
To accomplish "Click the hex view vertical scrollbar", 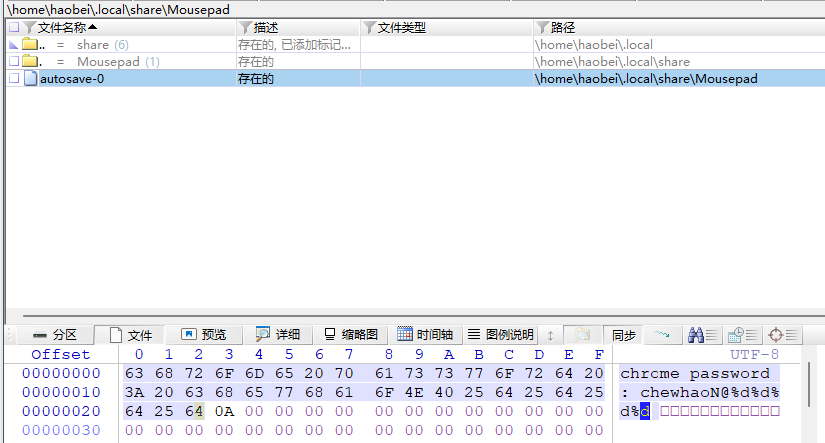I will pos(809,384).
